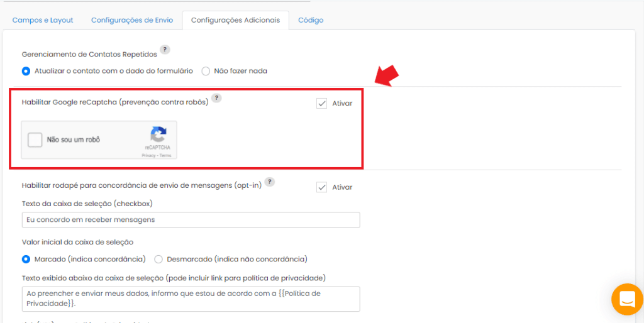Open help icon beside Habilitar Google reCaptcha

pyautogui.click(x=217, y=97)
